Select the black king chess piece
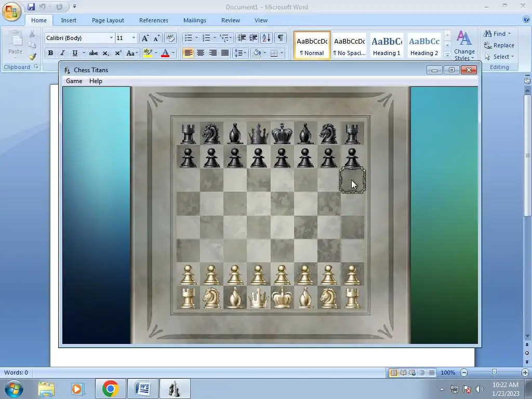The height and width of the screenshot is (399, 532). pyautogui.click(x=282, y=133)
